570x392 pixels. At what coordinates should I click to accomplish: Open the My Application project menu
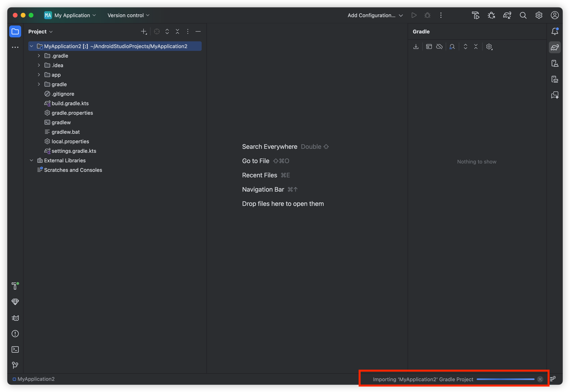[x=70, y=15]
